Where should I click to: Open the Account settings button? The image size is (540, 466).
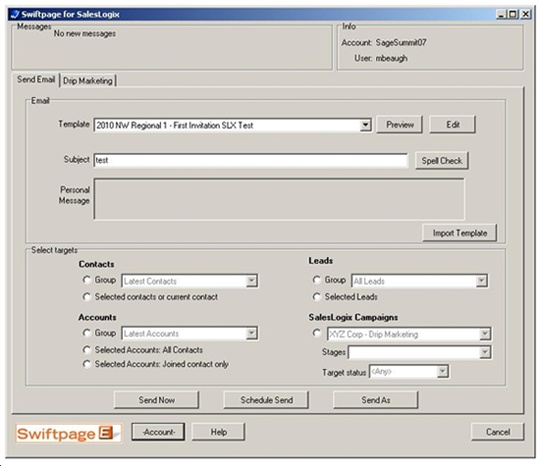click(158, 432)
